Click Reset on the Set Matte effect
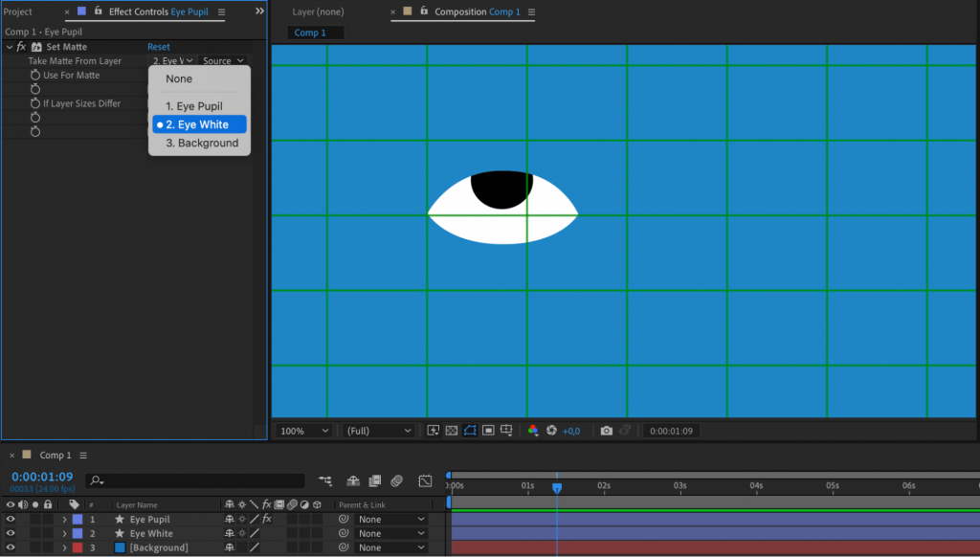Screen dimensions: 980x557 [158, 46]
